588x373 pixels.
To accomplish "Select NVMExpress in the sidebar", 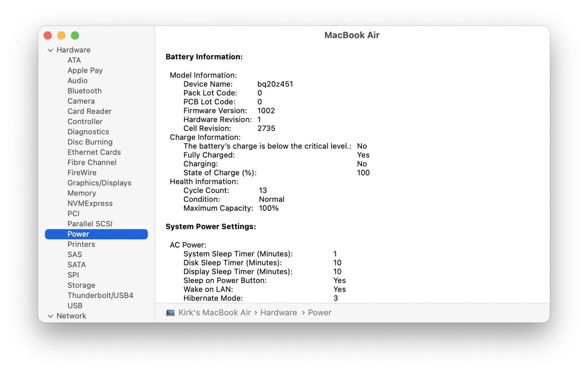I will [90, 203].
